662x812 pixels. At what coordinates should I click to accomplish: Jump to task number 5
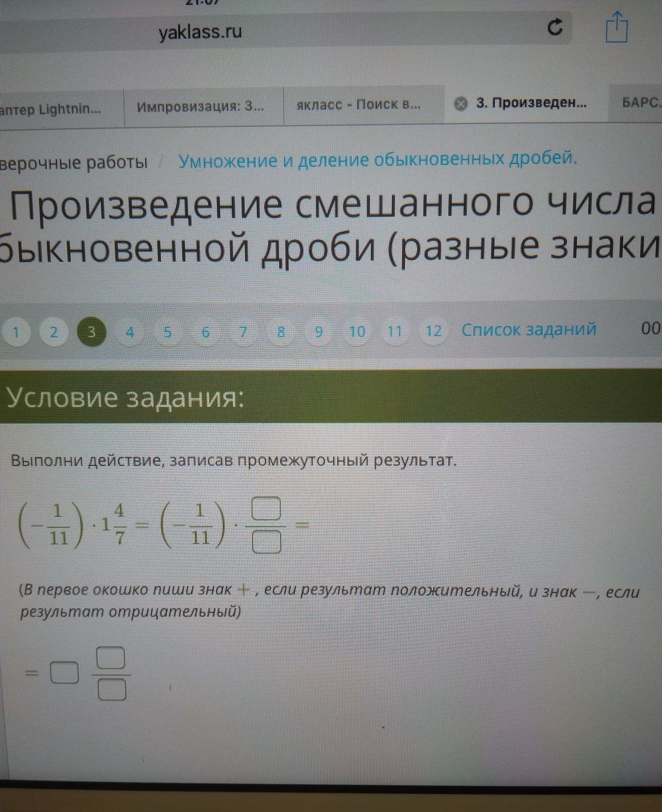coord(168,332)
